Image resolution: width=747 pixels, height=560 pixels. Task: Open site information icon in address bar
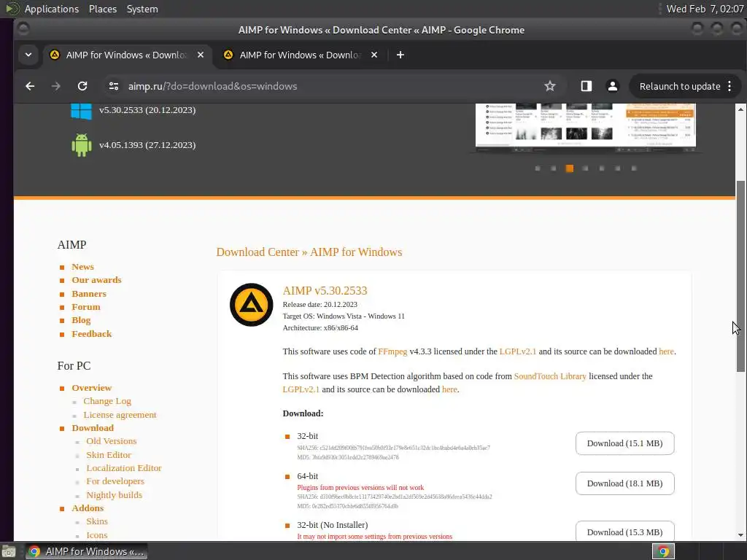[x=113, y=86]
